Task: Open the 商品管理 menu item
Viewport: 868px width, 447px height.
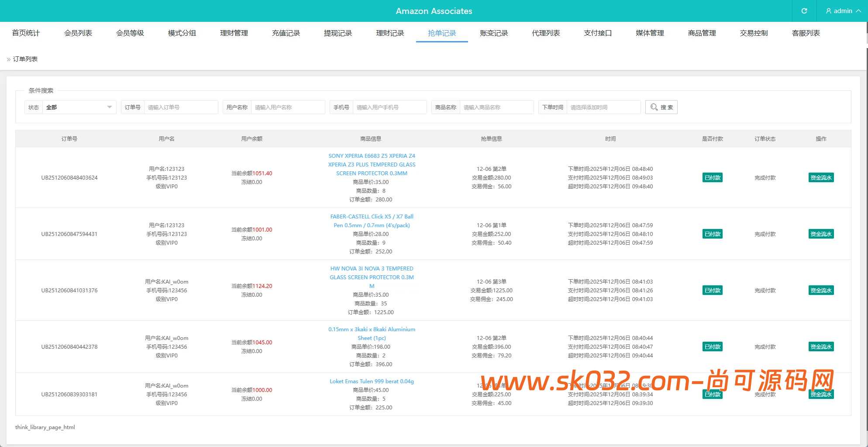Action: pyautogui.click(x=701, y=33)
